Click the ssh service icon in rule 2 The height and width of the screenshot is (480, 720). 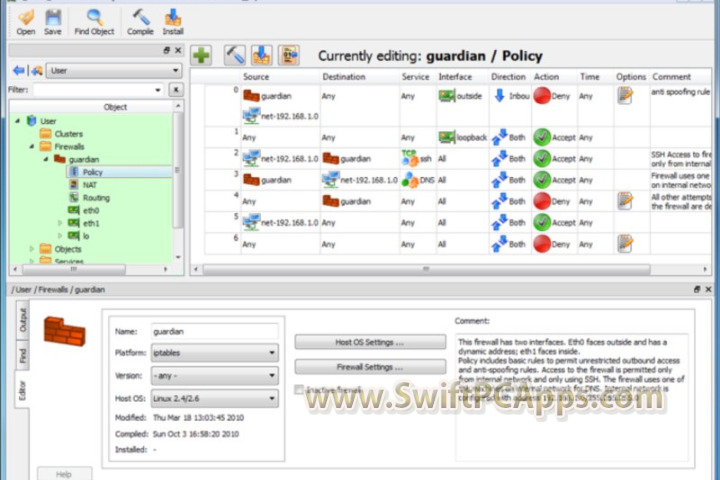click(x=410, y=158)
